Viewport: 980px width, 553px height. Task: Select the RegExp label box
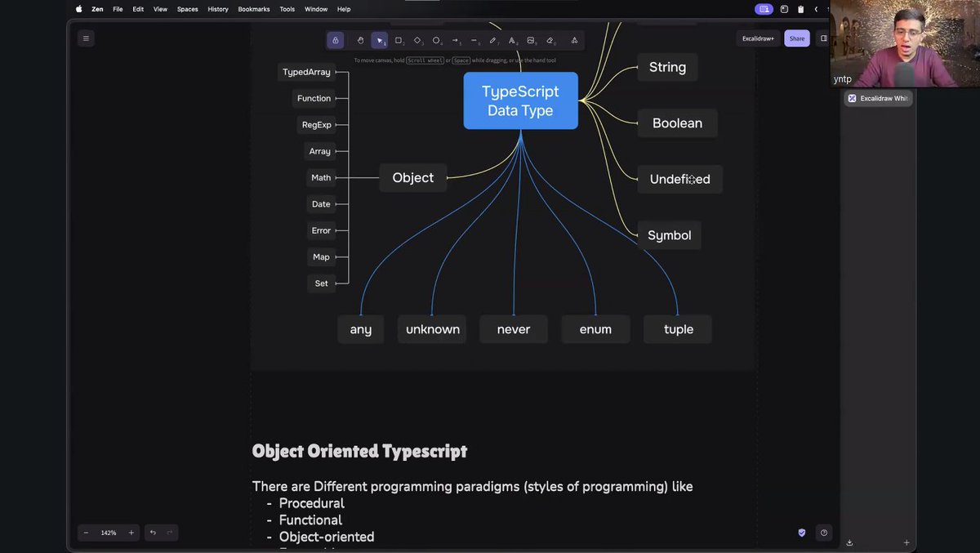tap(316, 125)
